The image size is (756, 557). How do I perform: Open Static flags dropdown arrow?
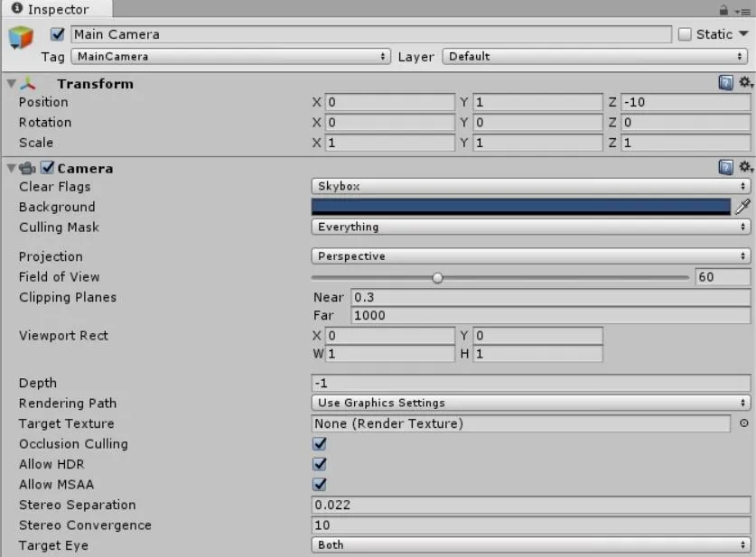pyautogui.click(x=743, y=33)
